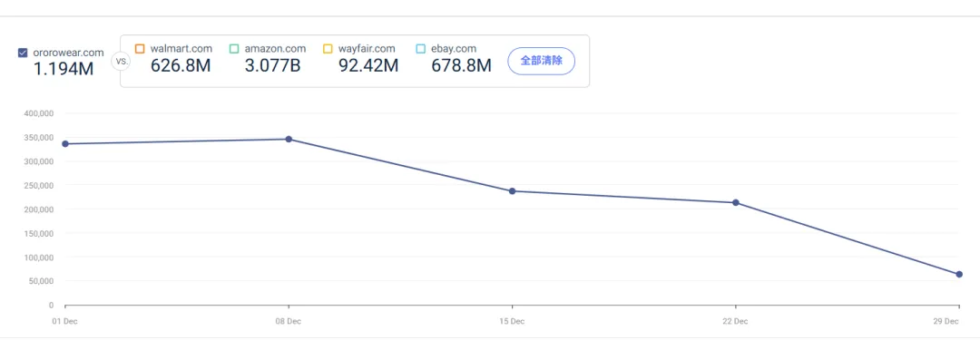Click the 92.42M traffic value
The height and width of the screenshot is (340, 980).
368,65
